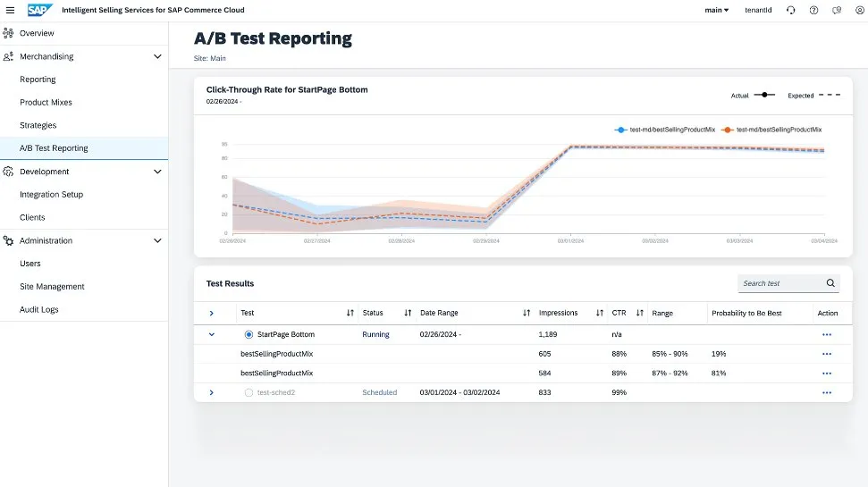Click the Search test input field
The image size is (868, 487).
click(x=780, y=283)
